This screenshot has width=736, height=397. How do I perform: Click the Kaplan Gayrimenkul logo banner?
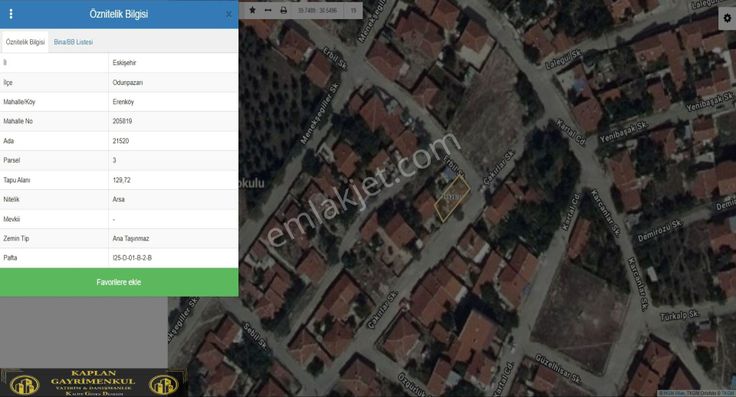click(x=93, y=383)
